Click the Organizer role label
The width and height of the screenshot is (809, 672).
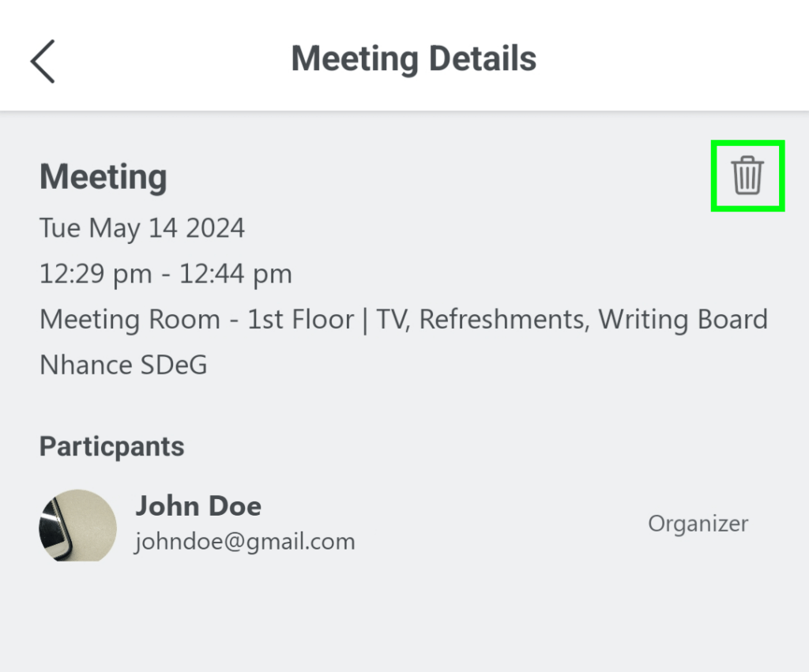[x=698, y=524]
